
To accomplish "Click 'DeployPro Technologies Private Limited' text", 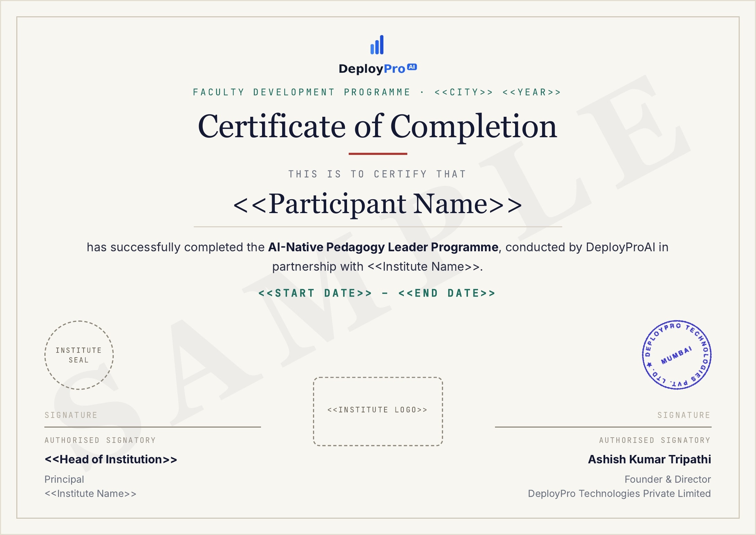I will [x=619, y=493].
